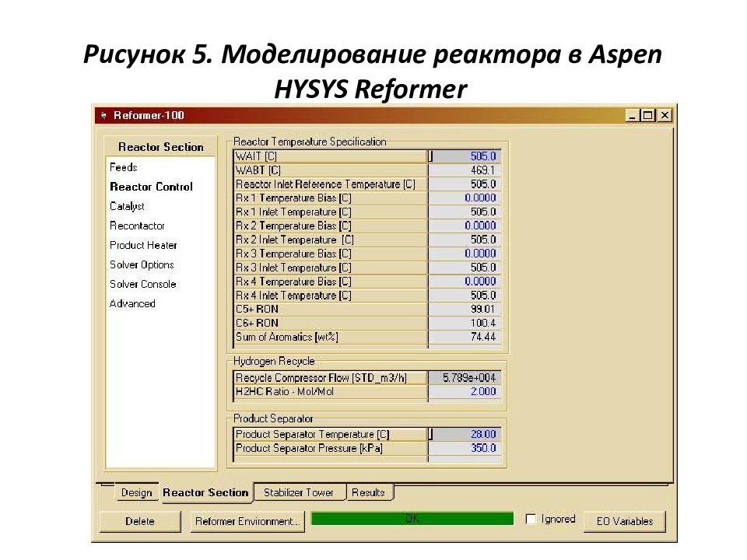
Task: Click the C6+ RON row label
Action: click(x=257, y=323)
